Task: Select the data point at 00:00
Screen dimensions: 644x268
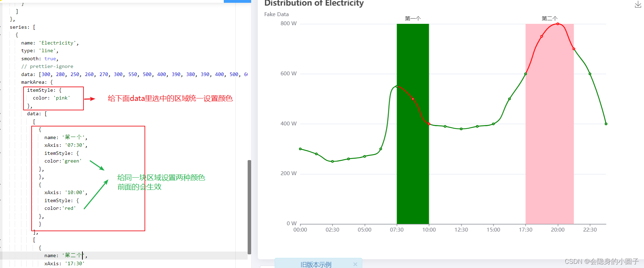Action: point(300,149)
